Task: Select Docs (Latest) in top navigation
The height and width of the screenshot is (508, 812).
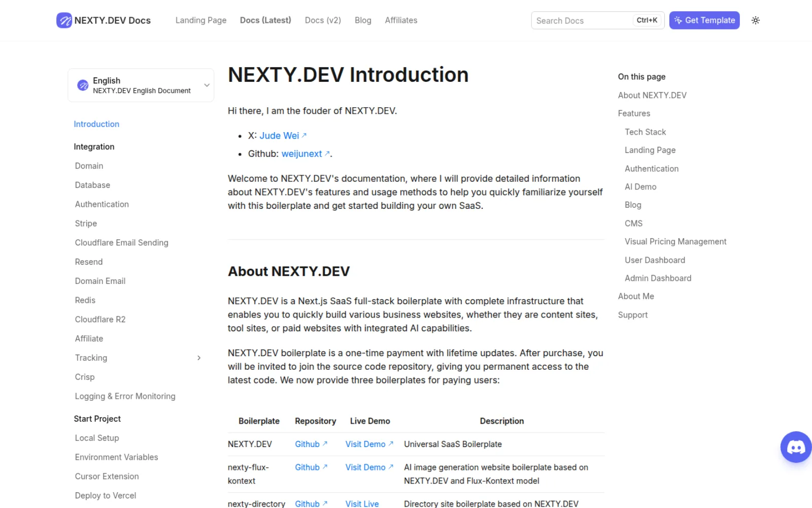Action: (x=265, y=20)
